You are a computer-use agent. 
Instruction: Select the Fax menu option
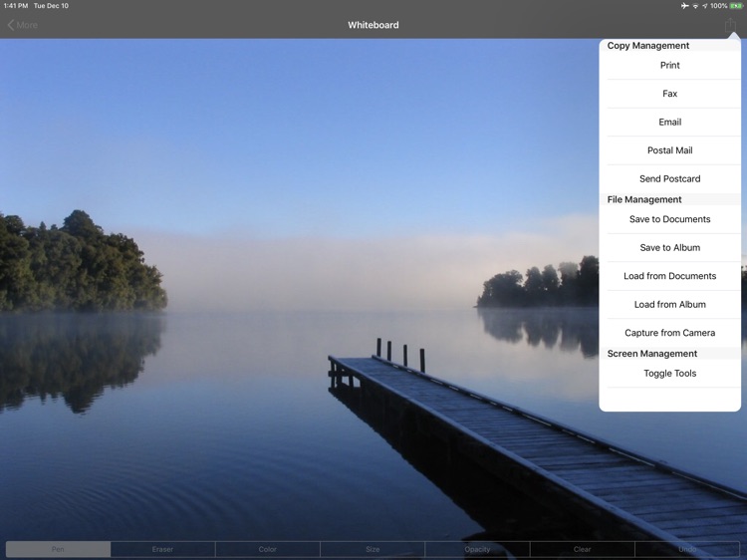[670, 94]
